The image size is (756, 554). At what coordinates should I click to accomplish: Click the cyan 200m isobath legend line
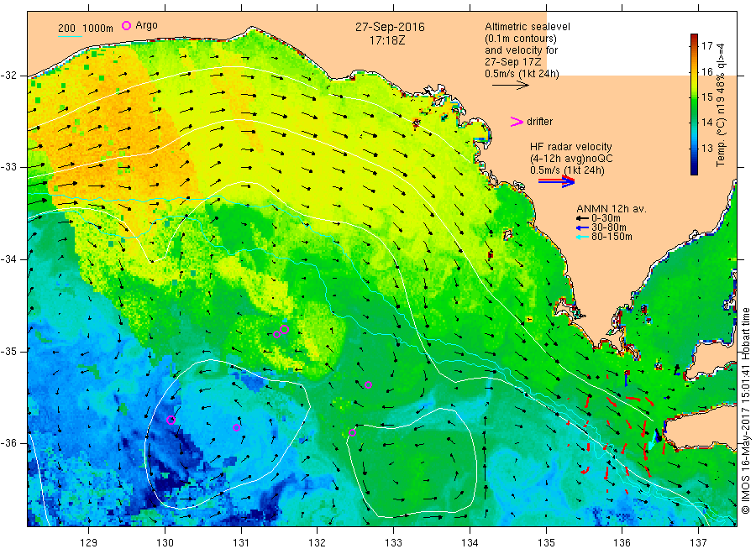[x=70, y=36]
